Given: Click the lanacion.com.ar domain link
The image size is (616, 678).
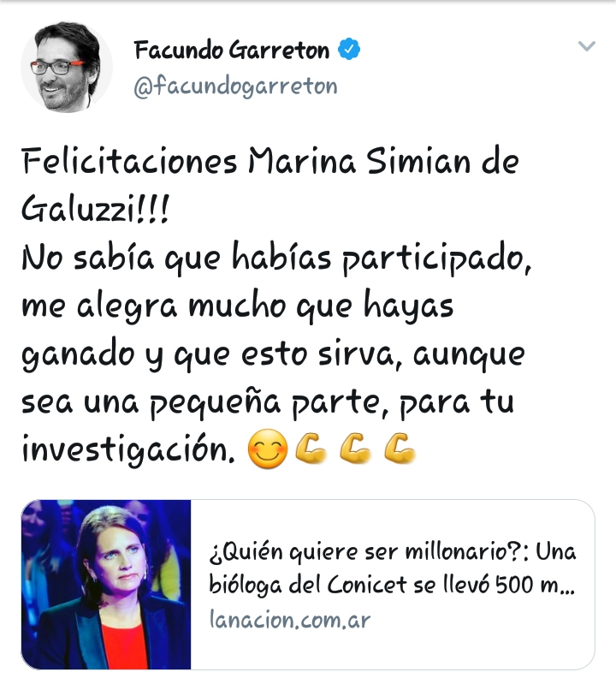Looking at the screenshot, I should click(290, 621).
